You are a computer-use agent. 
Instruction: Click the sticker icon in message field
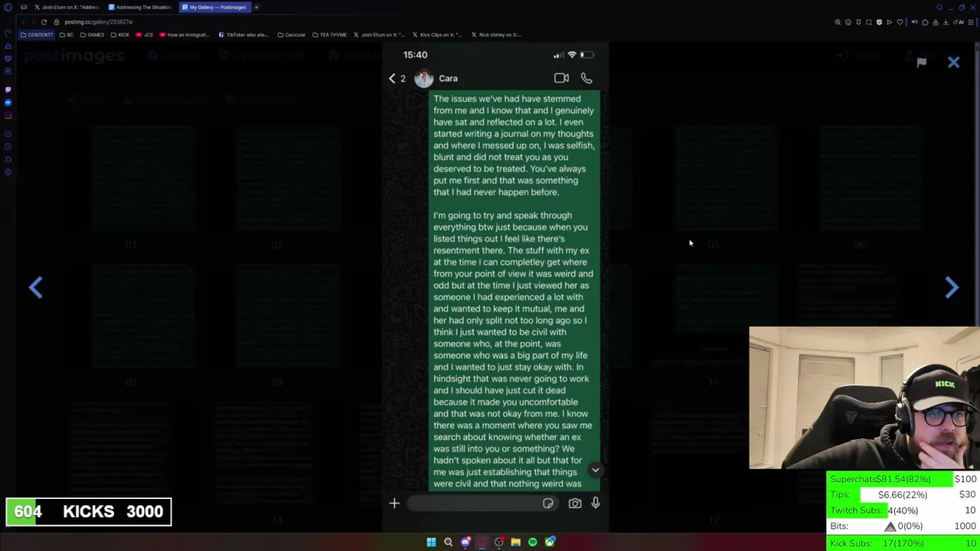(x=548, y=503)
